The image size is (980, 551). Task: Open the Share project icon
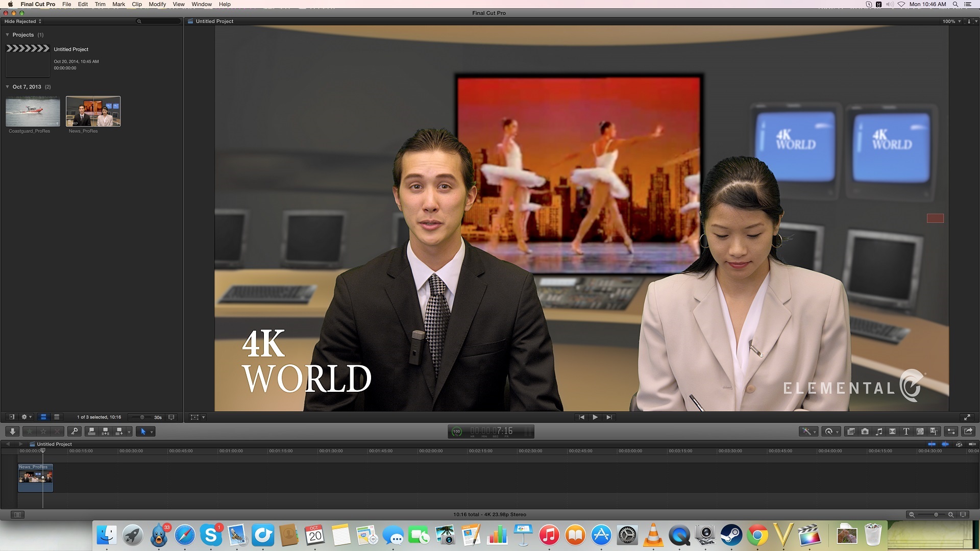coord(968,432)
